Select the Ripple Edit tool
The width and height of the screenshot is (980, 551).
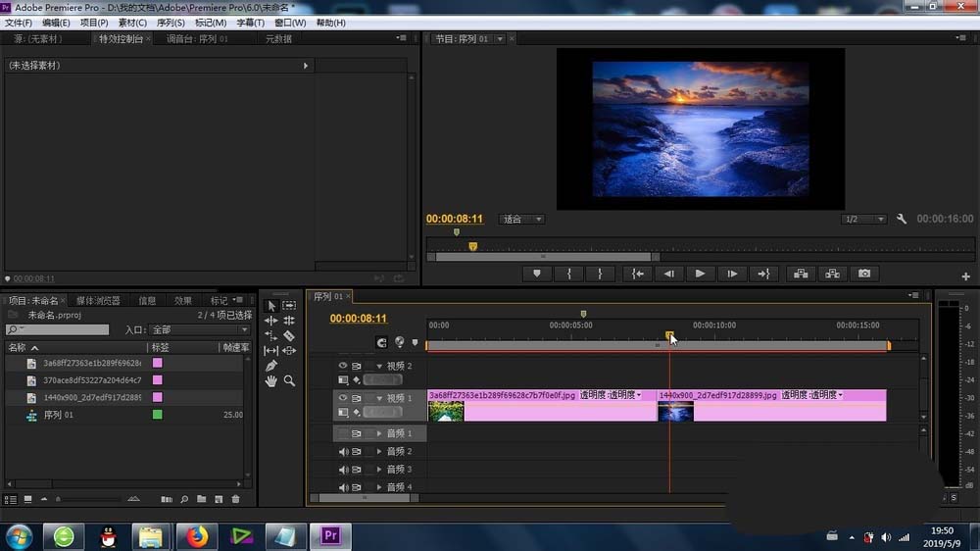click(x=271, y=321)
